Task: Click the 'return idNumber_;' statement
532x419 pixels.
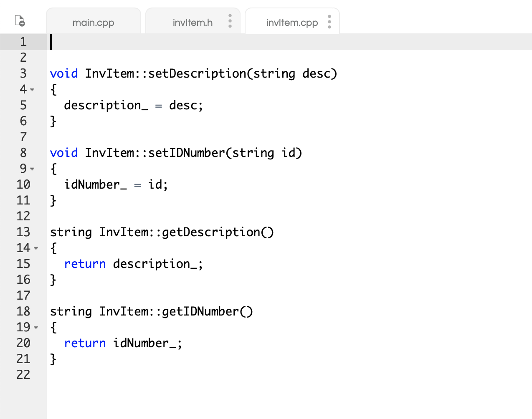Action: point(123,343)
